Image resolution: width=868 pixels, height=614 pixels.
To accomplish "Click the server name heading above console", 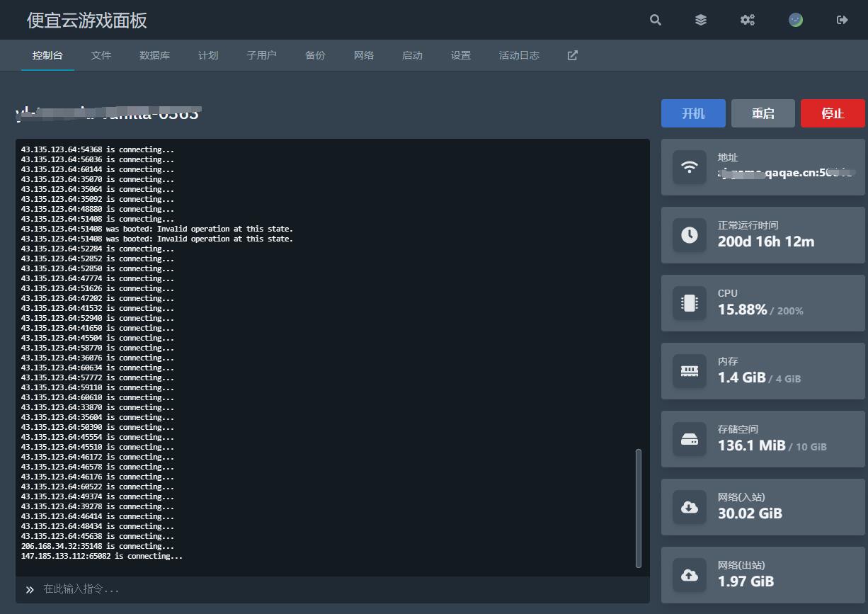I will [x=108, y=113].
